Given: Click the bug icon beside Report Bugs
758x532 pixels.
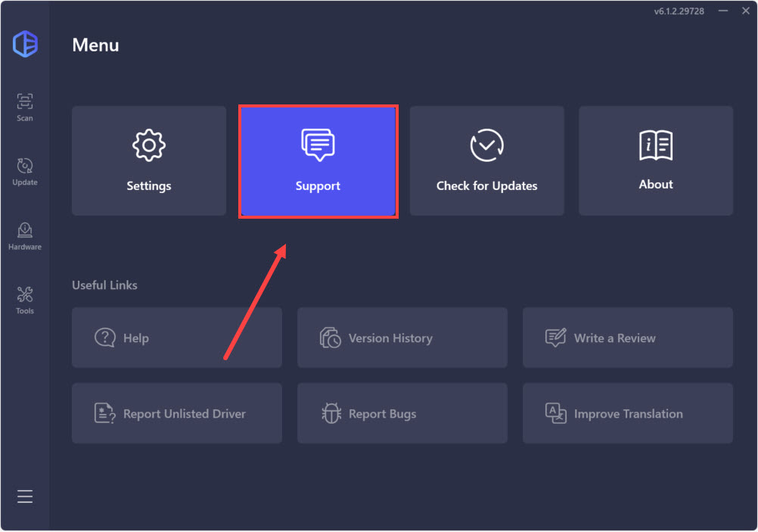Looking at the screenshot, I should click(331, 413).
